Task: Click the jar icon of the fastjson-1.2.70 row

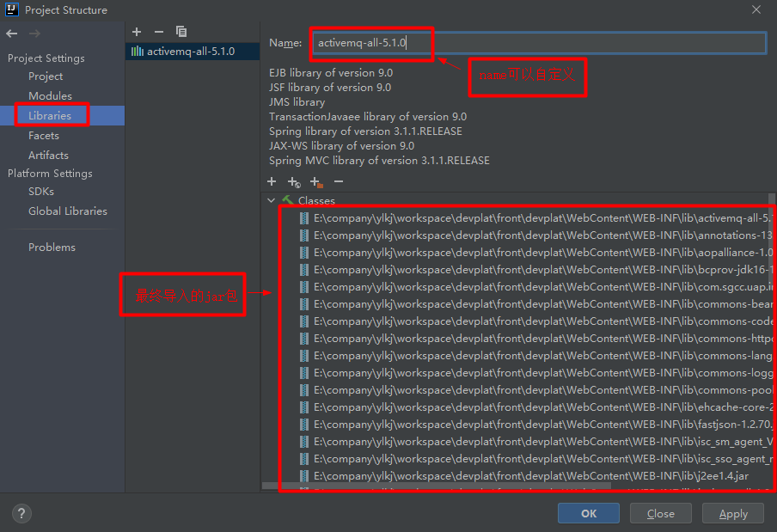Action: click(x=304, y=425)
